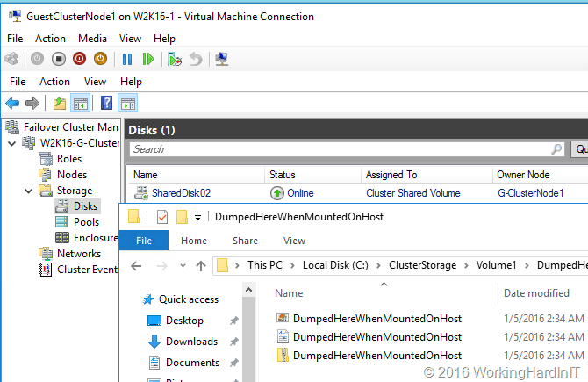Open VM Connection File menu
Screen dimensions: 588x382
point(15,39)
